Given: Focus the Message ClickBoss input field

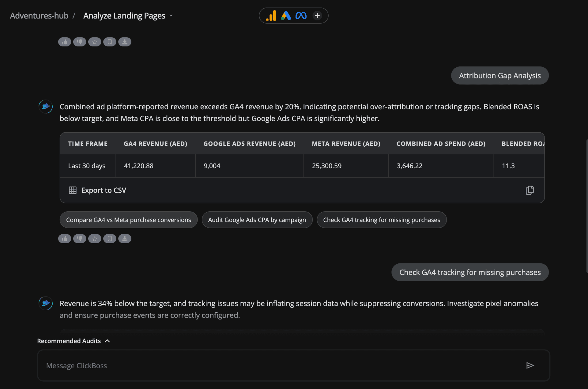Looking at the screenshot, I should pos(293,365).
